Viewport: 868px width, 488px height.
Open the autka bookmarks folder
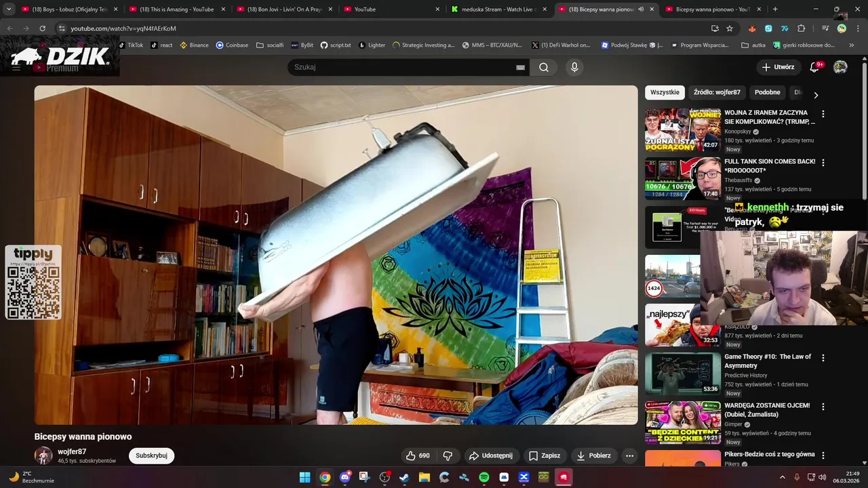pos(753,45)
